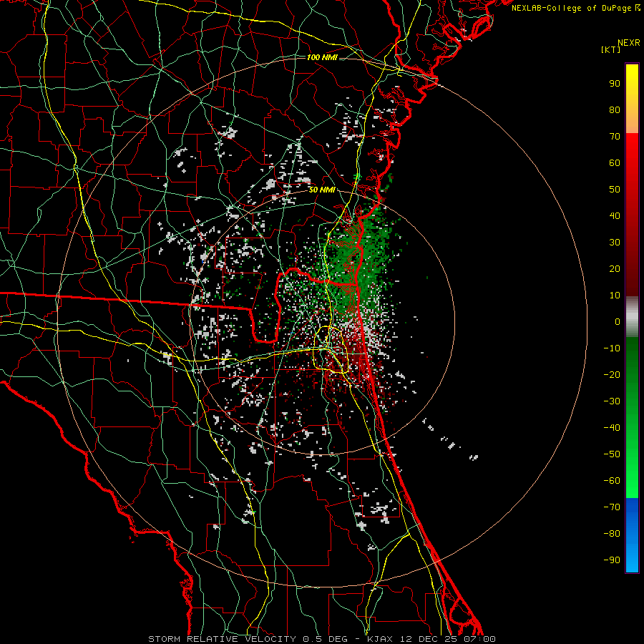Click the yellow top segment of colorbar
The height and width of the screenshot is (644, 644).
[632, 99]
